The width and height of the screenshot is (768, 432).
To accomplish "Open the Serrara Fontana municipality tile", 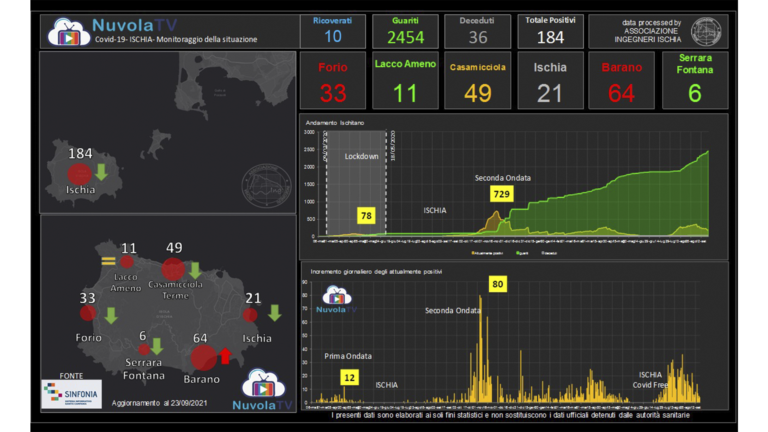I will tap(695, 81).
